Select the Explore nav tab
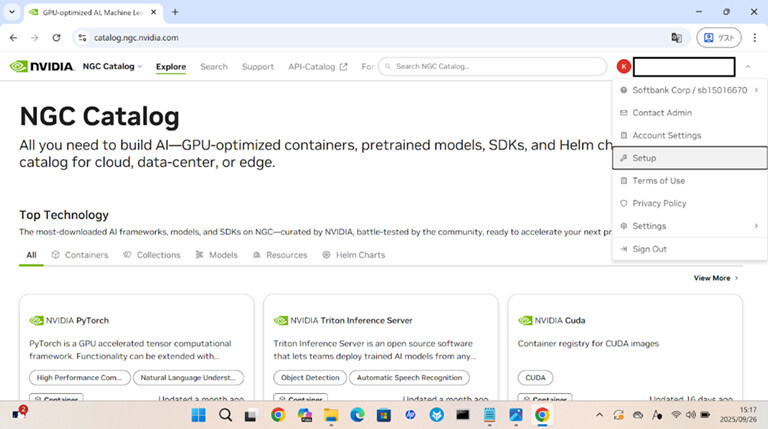 pyautogui.click(x=171, y=67)
